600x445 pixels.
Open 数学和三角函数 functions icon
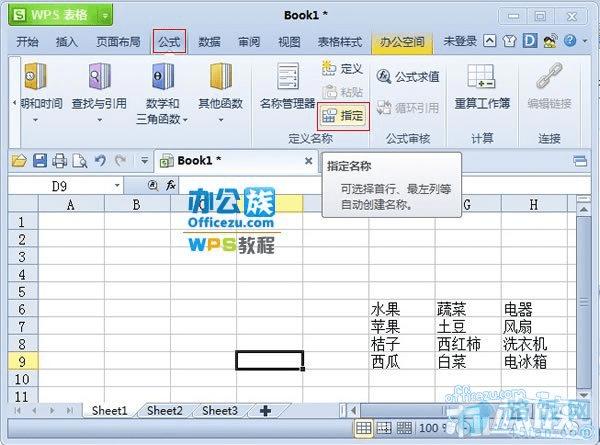coord(163,76)
